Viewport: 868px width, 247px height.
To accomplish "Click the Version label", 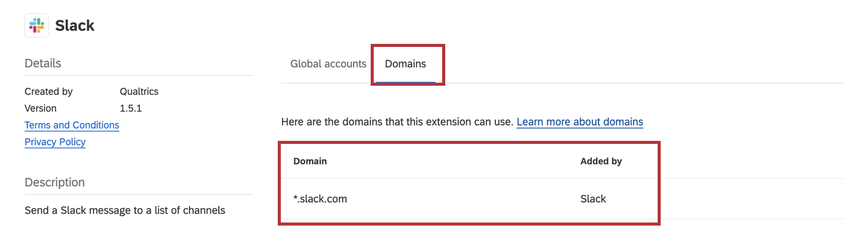I will click(40, 108).
